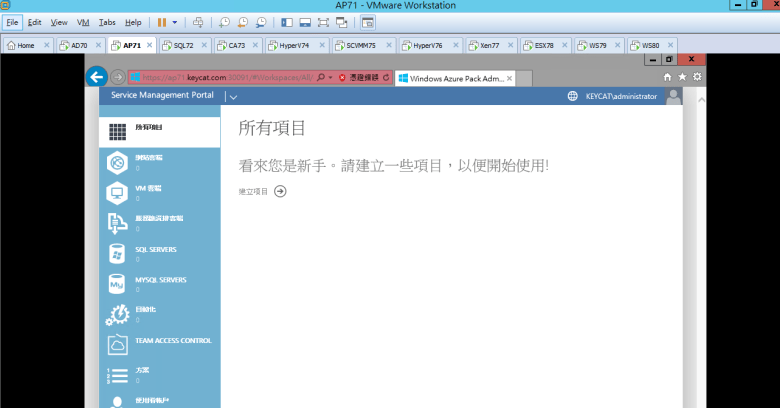Click the globe language icon in portal header
Screen dimensions: 780x408
[x=572, y=96]
